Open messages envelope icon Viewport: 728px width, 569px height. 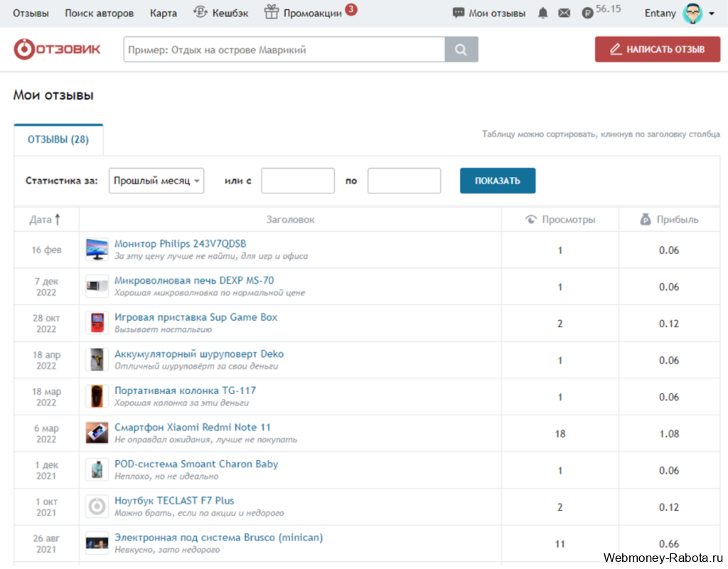[x=564, y=13]
